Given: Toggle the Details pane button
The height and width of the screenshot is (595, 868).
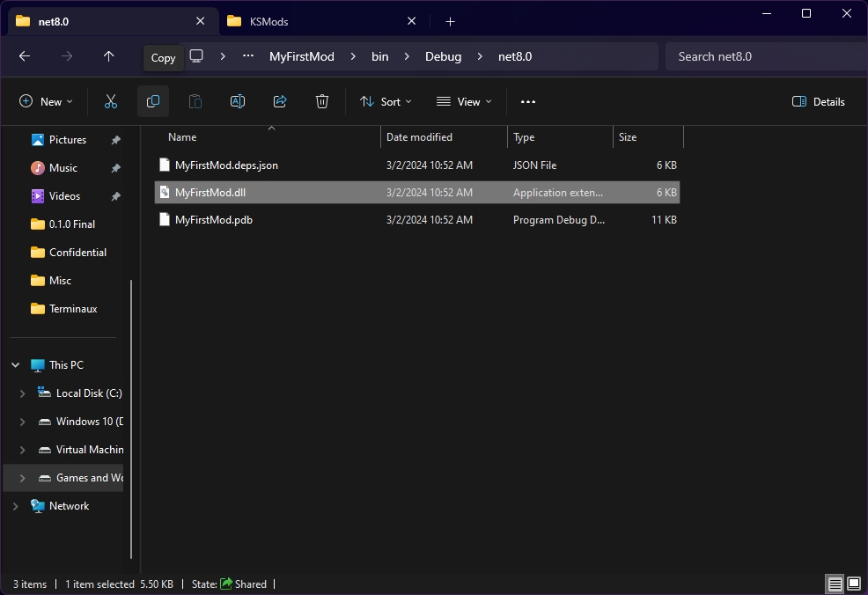Looking at the screenshot, I should tap(819, 102).
